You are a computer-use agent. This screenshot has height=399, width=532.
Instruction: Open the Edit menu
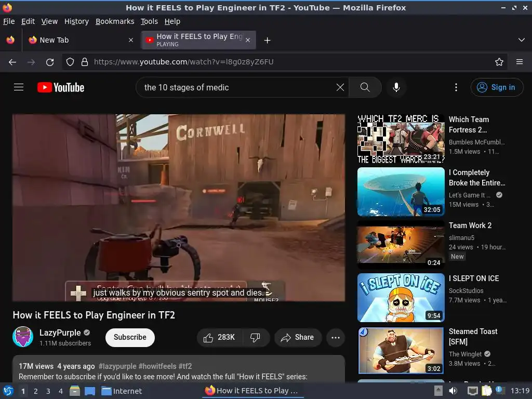(28, 21)
